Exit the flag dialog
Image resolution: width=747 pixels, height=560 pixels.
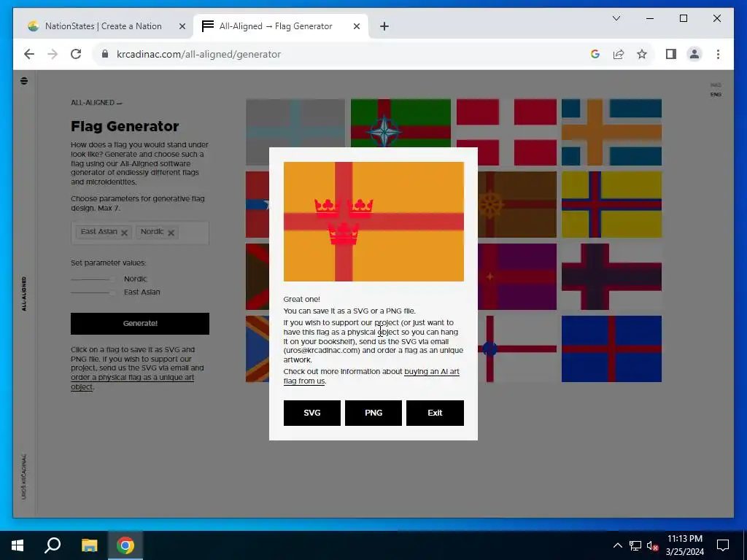435,413
